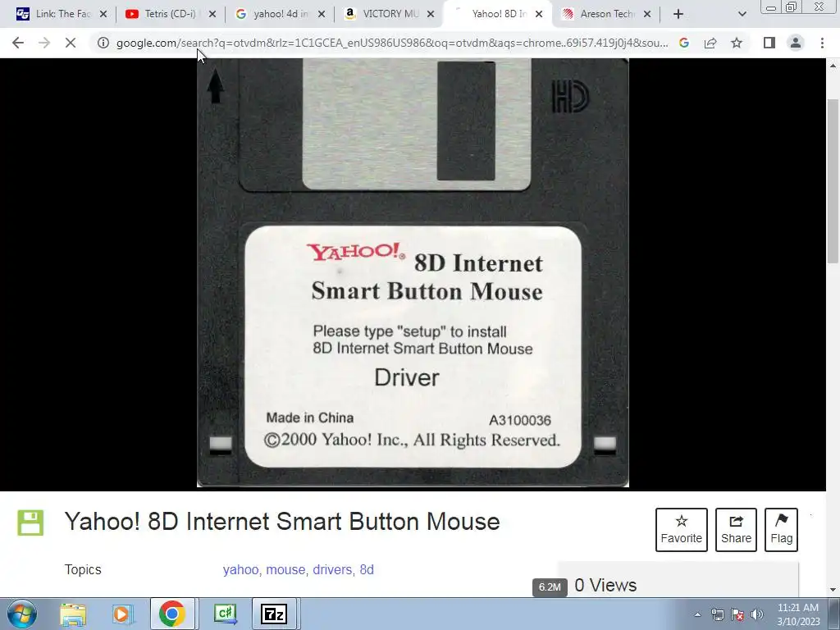View site information icon in address bar
This screenshot has width=840, height=630.
[103, 43]
